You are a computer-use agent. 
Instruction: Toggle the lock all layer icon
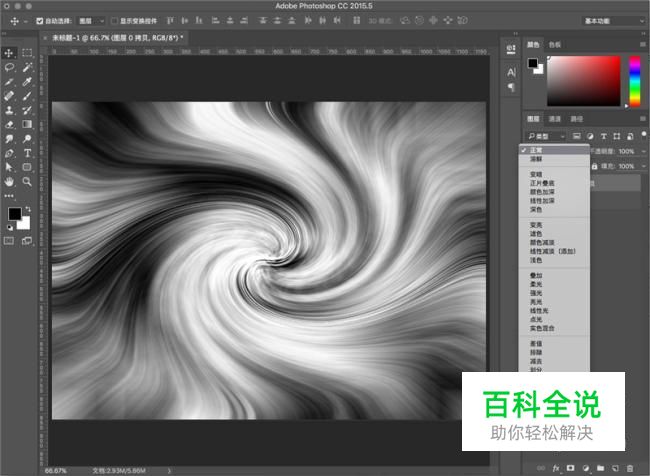click(x=594, y=166)
